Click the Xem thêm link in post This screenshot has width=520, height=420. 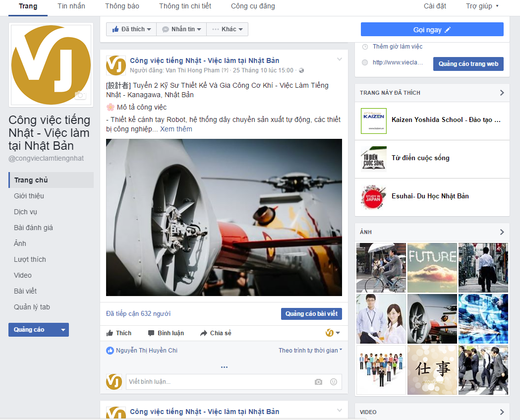pyautogui.click(x=176, y=129)
